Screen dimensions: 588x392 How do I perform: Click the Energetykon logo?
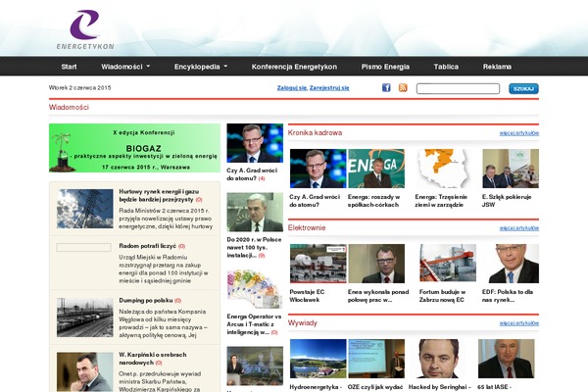[85, 29]
